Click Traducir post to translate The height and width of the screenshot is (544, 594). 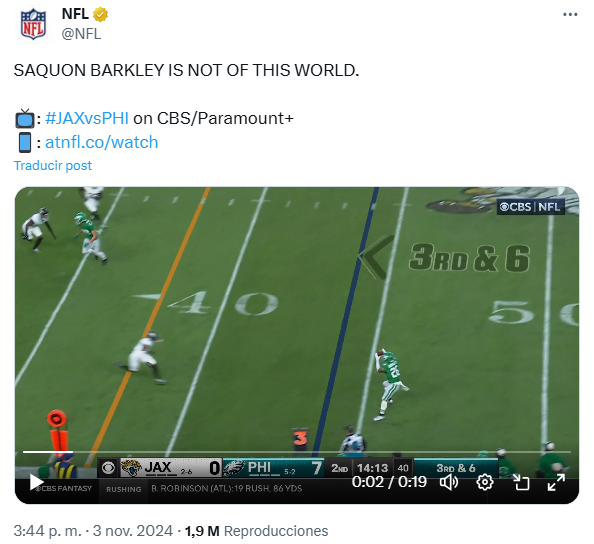click(x=53, y=166)
